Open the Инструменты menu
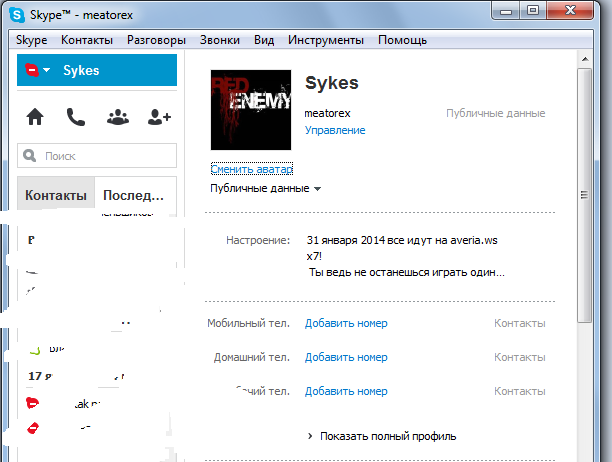 (325, 40)
